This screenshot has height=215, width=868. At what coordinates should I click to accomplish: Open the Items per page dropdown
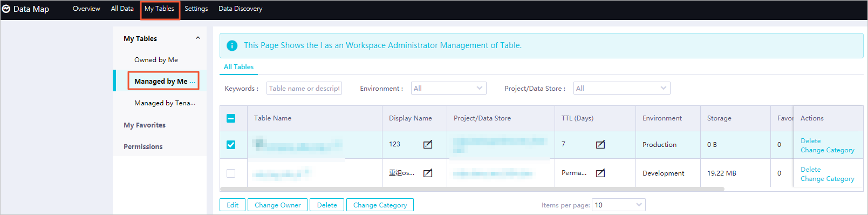(618, 205)
